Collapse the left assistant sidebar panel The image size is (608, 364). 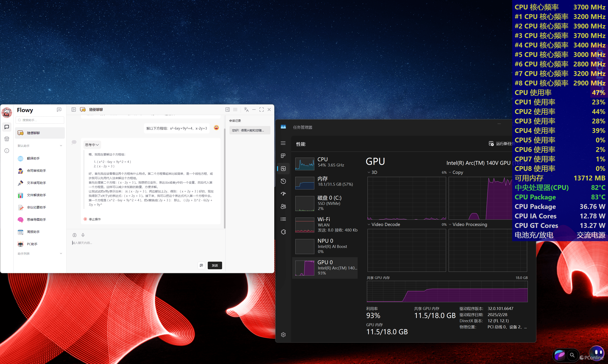point(74,109)
